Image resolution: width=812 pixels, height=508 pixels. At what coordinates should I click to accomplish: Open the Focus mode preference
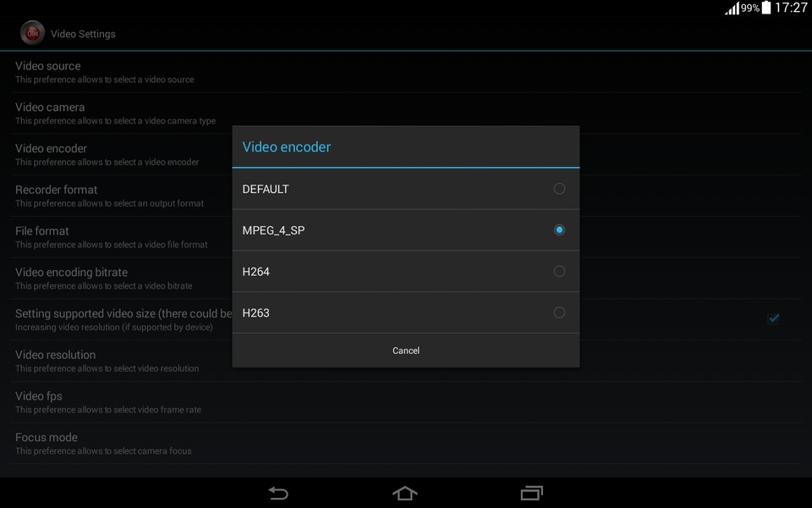coord(406,444)
